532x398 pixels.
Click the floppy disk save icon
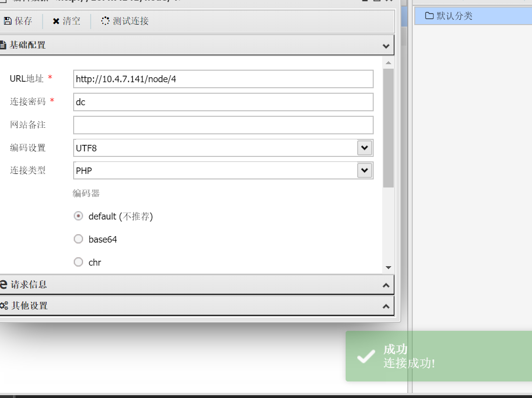[x=8, y=21]
